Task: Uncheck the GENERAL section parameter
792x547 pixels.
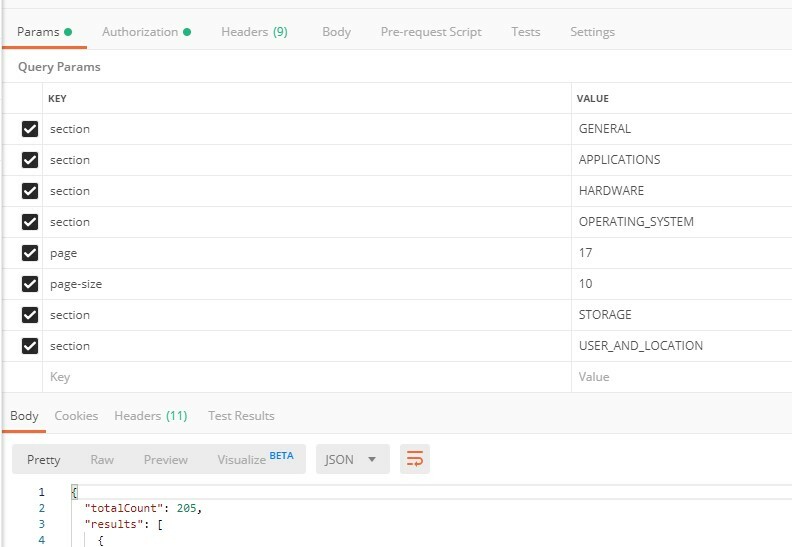Action: (30, 129)
